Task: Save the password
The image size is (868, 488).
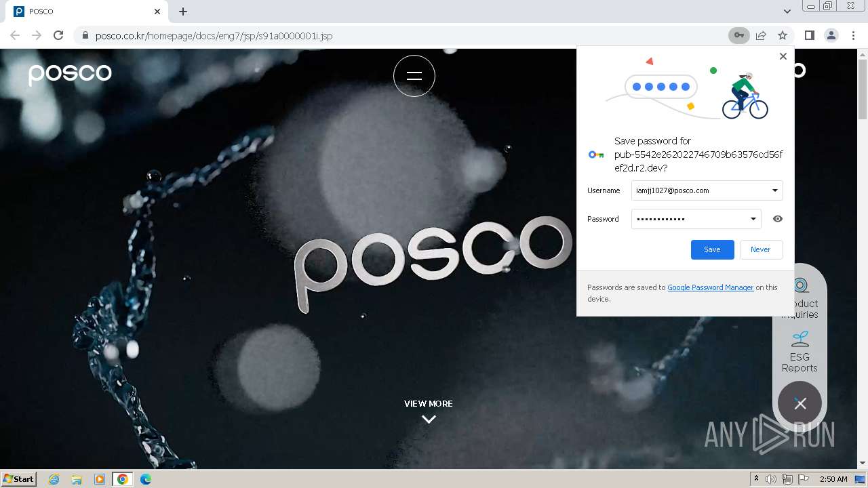Action: tap(712, 249)
